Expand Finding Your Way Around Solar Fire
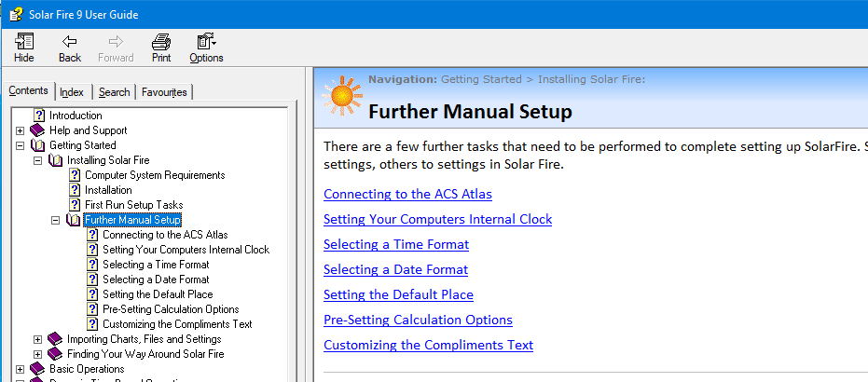Image resolution: width=868 pixels, height=382 pixels. tap(37, 354)
